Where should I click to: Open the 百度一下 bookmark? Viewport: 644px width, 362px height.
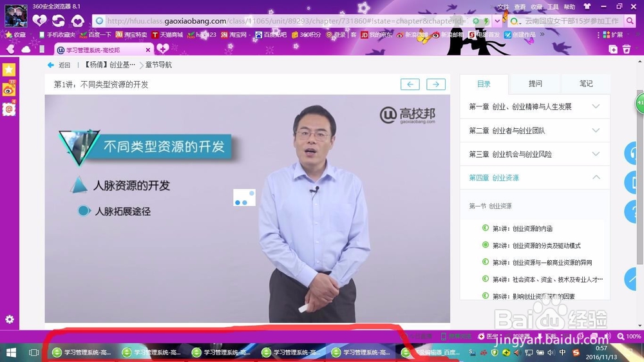pos(96,35)
